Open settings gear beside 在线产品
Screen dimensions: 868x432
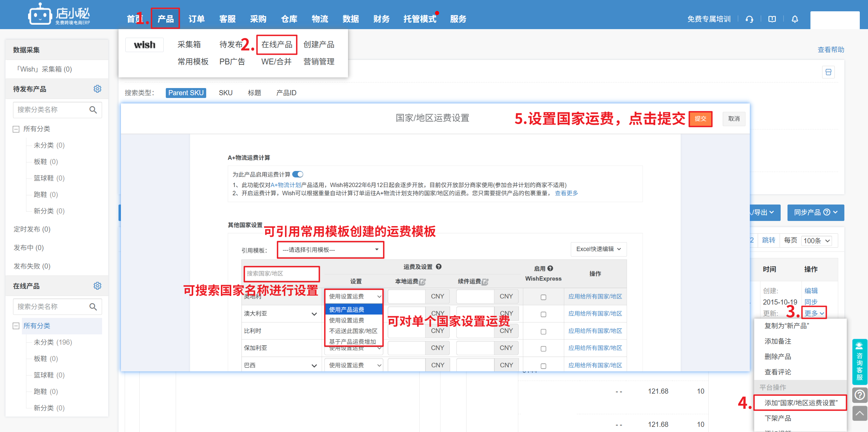97,286
